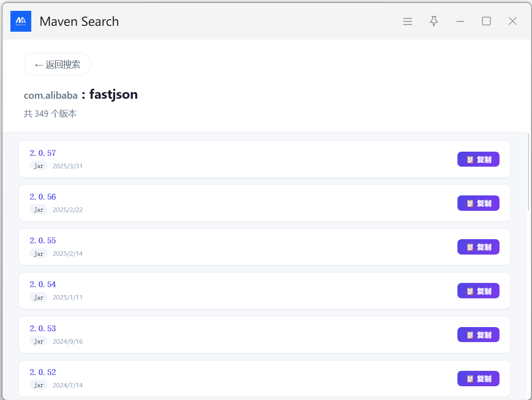Select version number 2.0.57
Image resolution: width=532 pixels, height=400 pixels.
pyautogui.click(x=42, y=153)
